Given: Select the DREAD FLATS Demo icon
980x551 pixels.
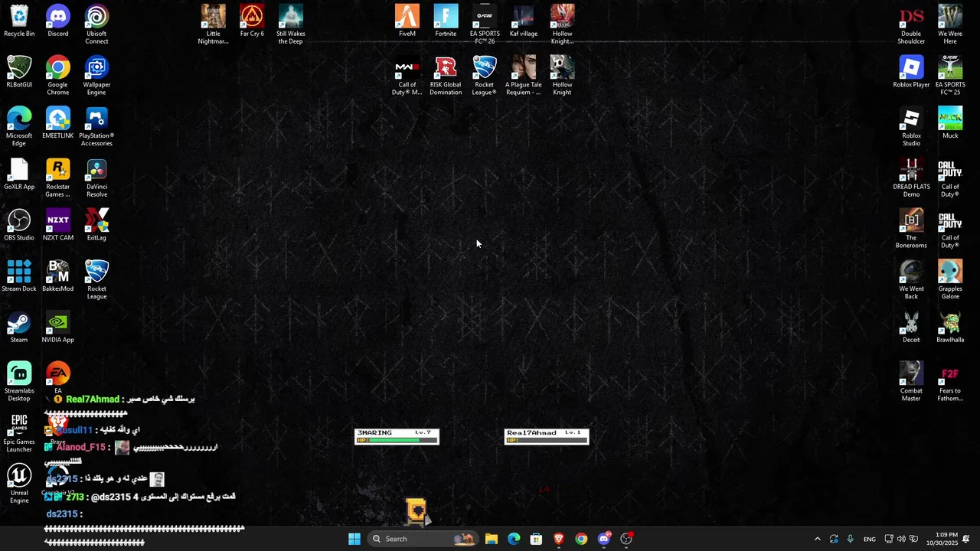Looking at the screenshot, I should click(911, 178).
